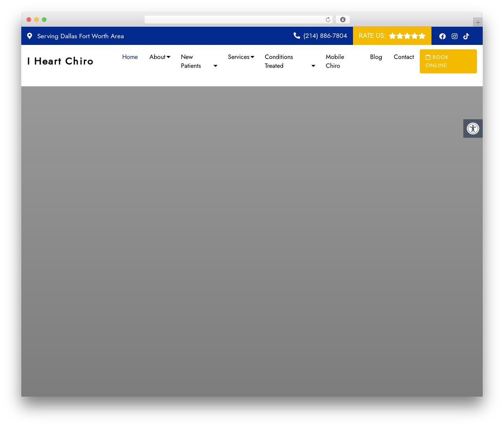Click the red close window button
The width and height of the screenshot is (504, 427).
pyautogui.click(x=29, y=20)
